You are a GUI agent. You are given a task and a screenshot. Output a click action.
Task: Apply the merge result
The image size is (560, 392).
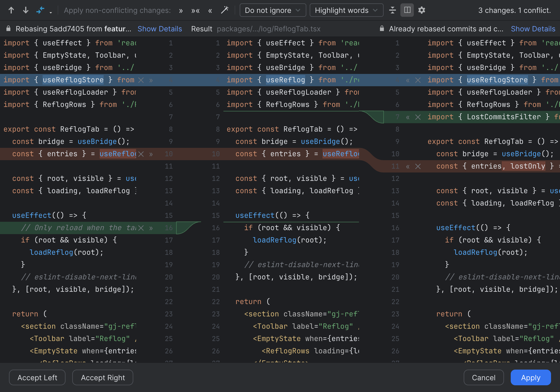pos(531,377)
